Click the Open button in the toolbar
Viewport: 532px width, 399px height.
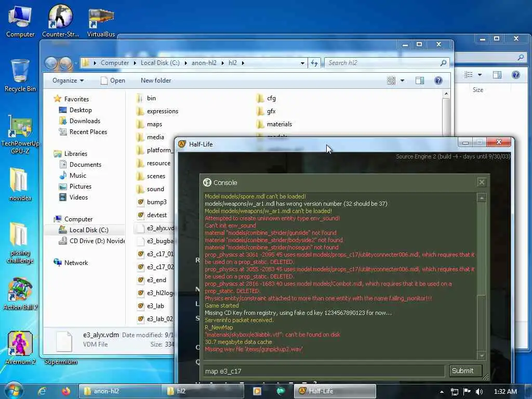click(113, 81)
